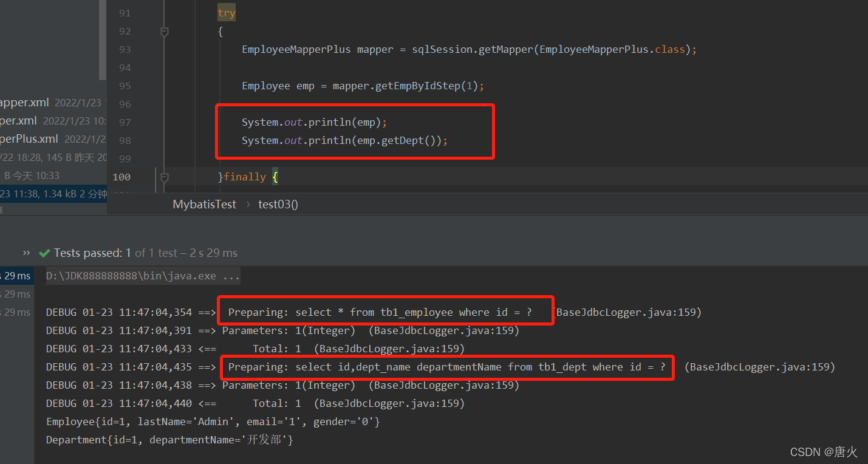
Task: Click Parameters: 1(Integer) on 11:47:04,438 line
Action: [x=289, y=385]
